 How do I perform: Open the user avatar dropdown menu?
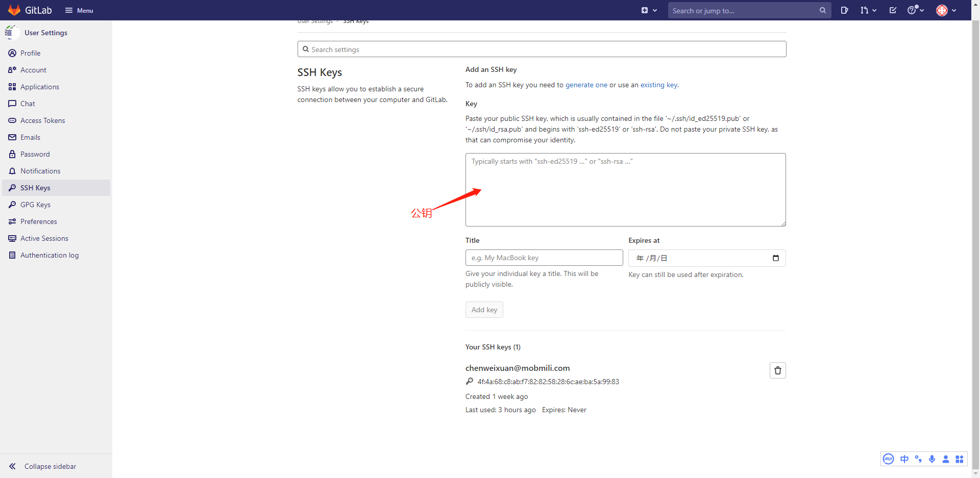[x=946, y=10]
